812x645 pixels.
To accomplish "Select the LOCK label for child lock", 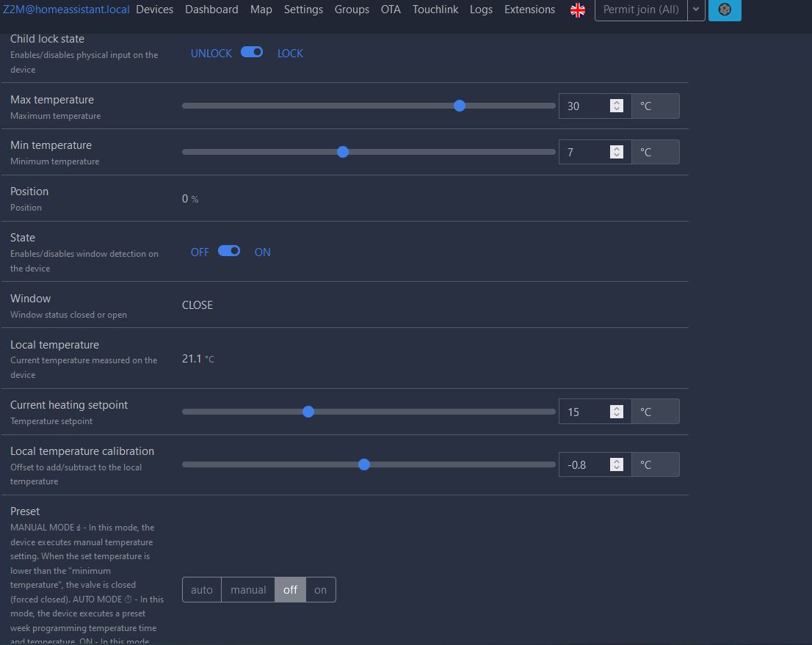I will click(x=290, y=54).
